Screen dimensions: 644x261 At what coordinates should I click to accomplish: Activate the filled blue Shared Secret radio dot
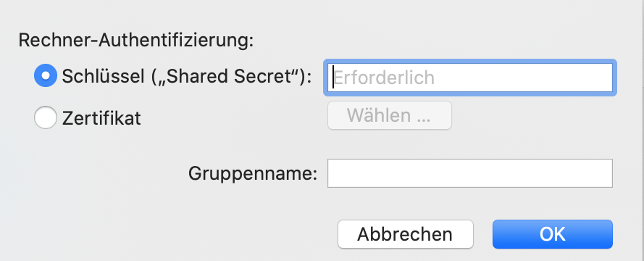pos(45,75)
